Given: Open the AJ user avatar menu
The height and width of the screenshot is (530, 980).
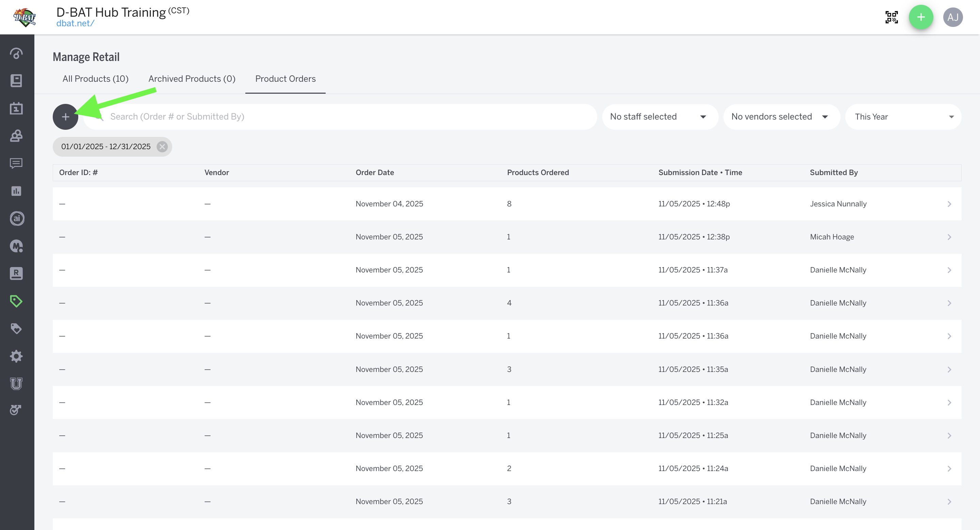Looking at the screenshot, I should tap(953, 17).
